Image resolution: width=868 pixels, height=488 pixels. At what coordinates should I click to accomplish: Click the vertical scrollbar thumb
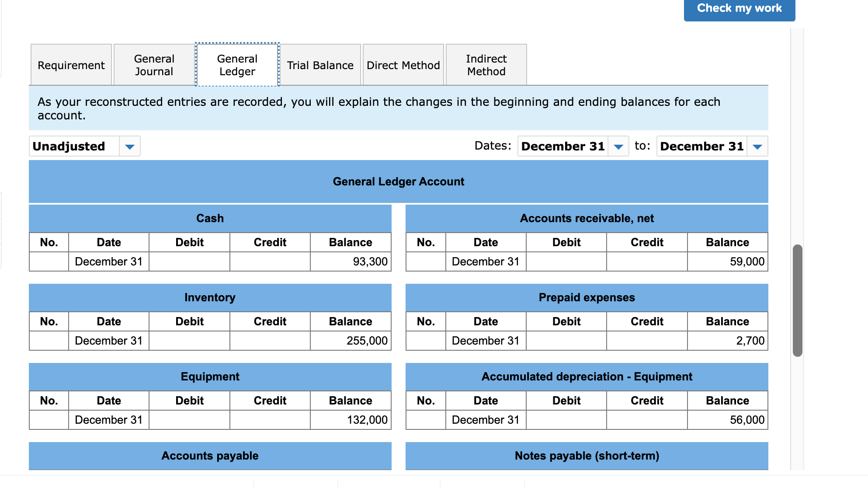(x=797, y=300)
